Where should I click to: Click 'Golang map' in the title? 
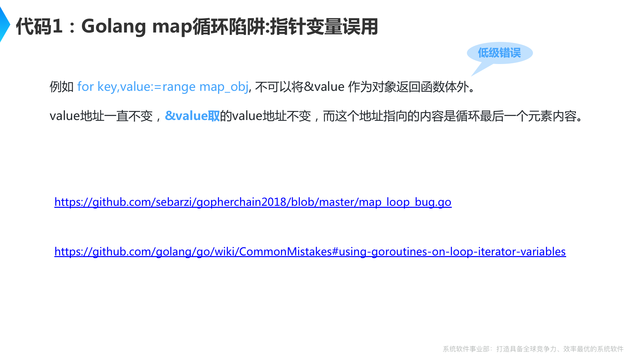[137, 26]
